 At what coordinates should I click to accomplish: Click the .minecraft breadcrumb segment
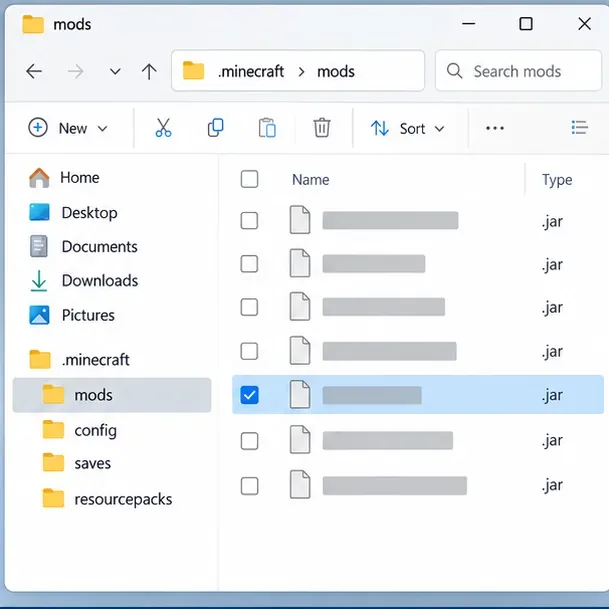click(x=251, y=71)
